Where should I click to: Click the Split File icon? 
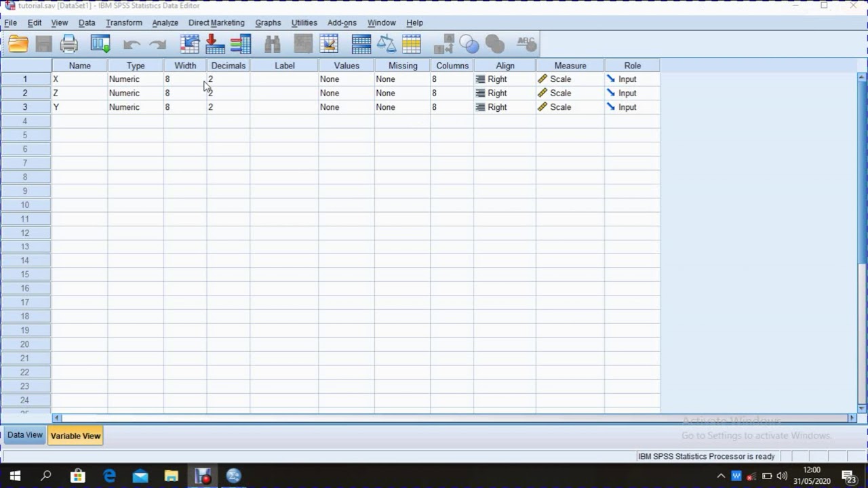point(361,45)
